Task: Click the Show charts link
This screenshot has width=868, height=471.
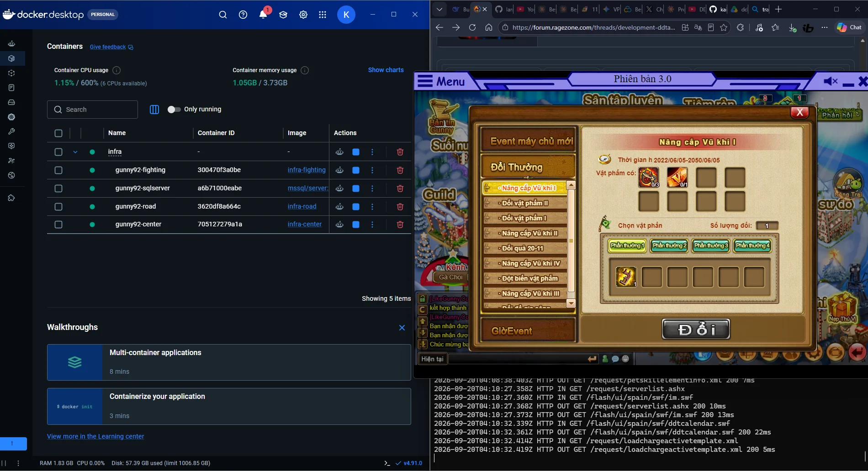Action: [386, 70]
